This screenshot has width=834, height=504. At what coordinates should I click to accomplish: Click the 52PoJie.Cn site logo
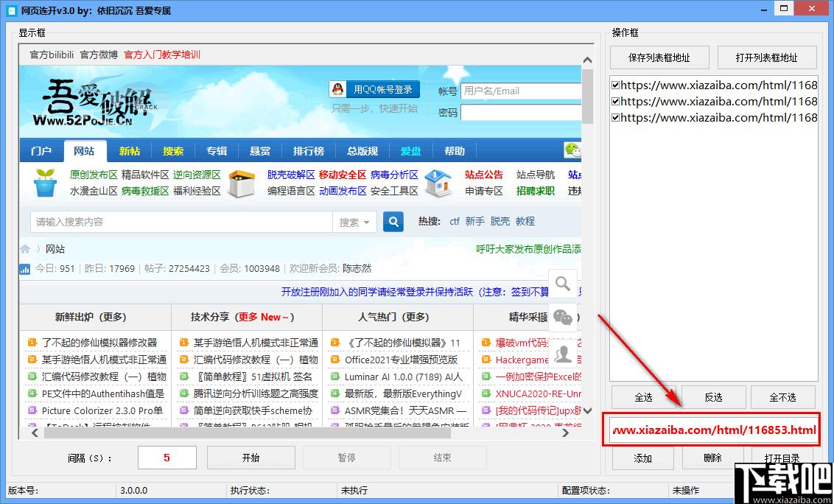[96, 102]
